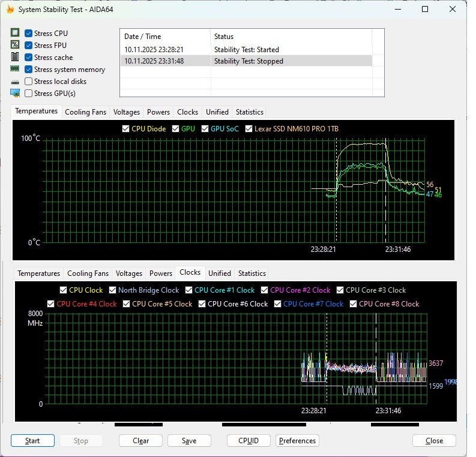The height and width of the screenshot is (457, 476).
Task: Toggle CPU Core #4 Clock graph line
Action: click(51, 304)
